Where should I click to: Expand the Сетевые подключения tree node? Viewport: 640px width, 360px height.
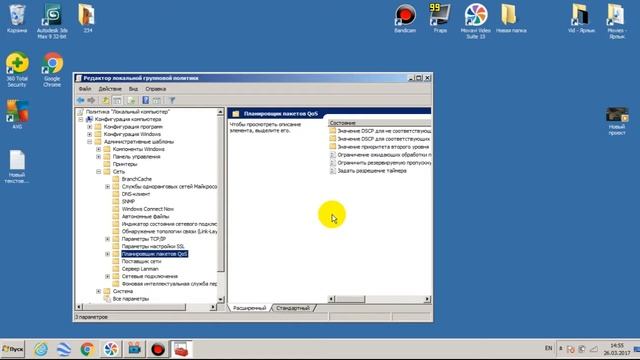pos(107,276)
